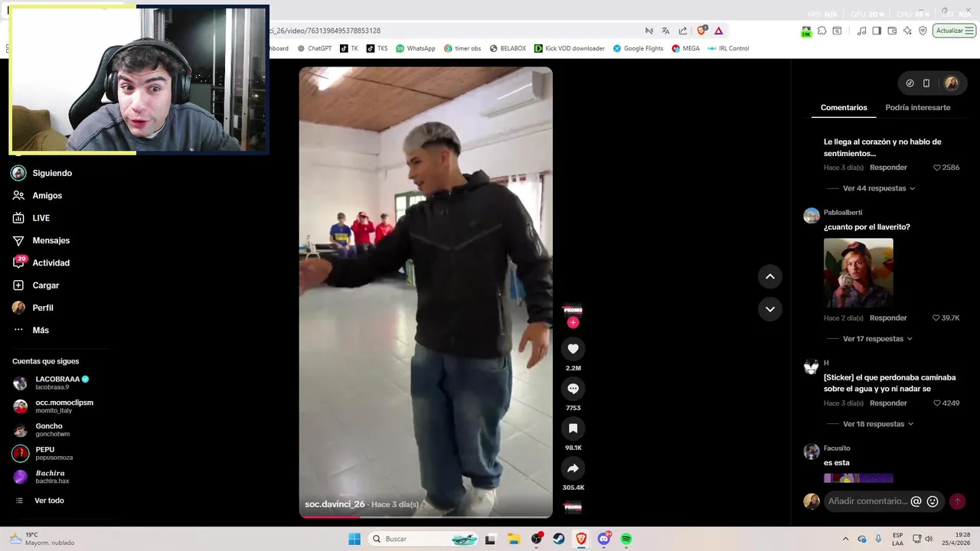
Task: Insert a mention with the @ icon
Action: pos(916,501)
